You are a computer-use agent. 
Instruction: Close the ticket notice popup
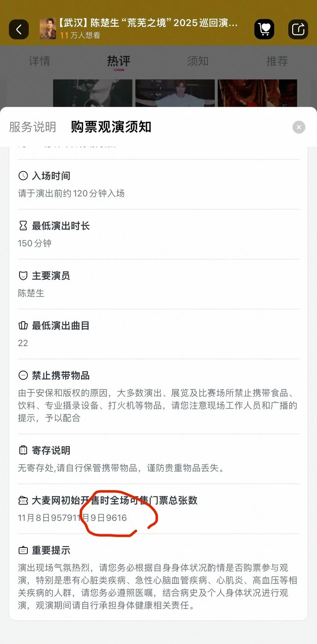(299, 127)
